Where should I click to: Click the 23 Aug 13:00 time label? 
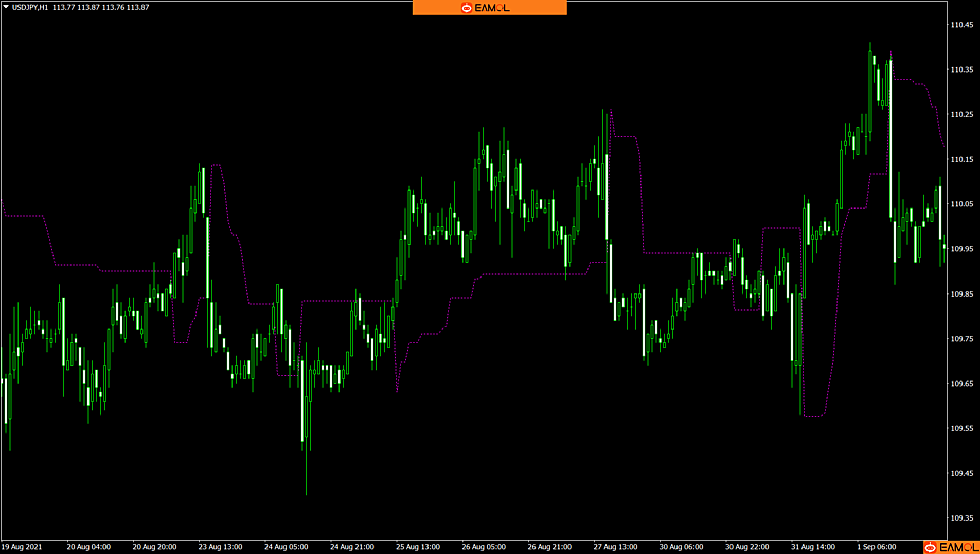(220, 547)
